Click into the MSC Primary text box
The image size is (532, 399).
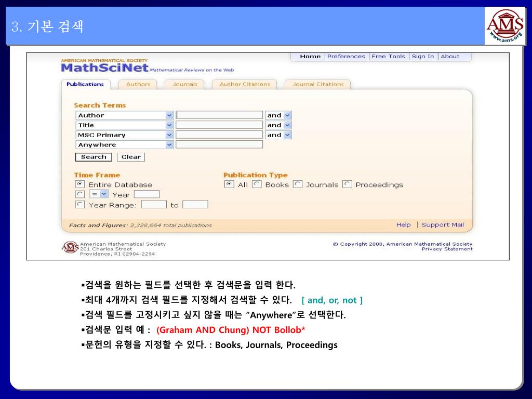tap(219, 135)
